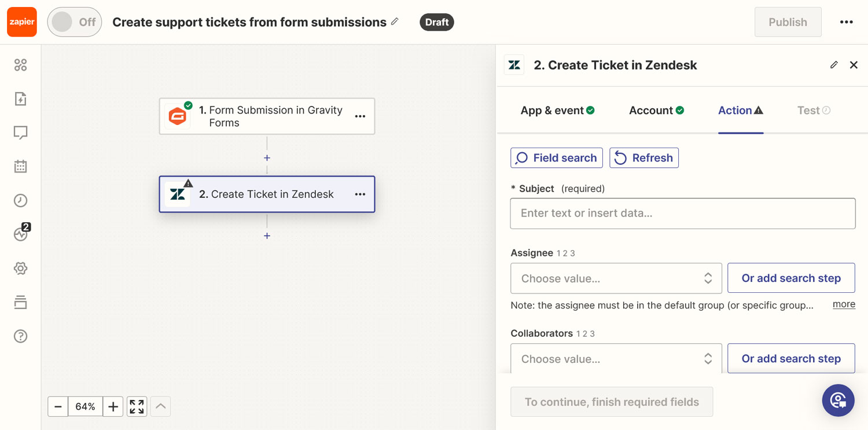Click the fit-to-view icon
868x430 pixels.
(x=137, y=407)
